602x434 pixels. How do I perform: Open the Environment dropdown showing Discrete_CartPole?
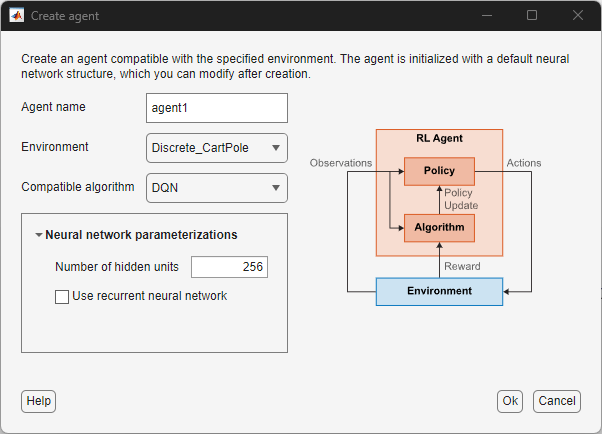[216, 148]
